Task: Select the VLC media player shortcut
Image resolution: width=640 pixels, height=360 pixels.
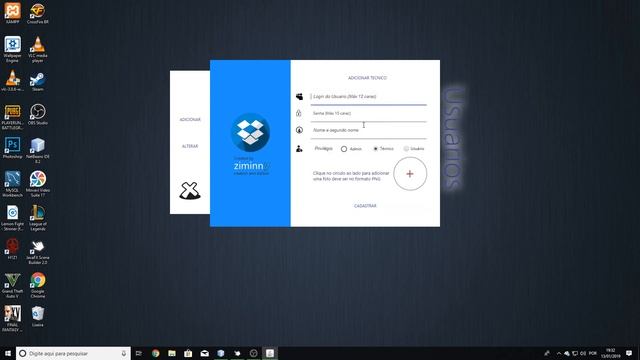Action: pyautogui.click(x=38, y=49)
